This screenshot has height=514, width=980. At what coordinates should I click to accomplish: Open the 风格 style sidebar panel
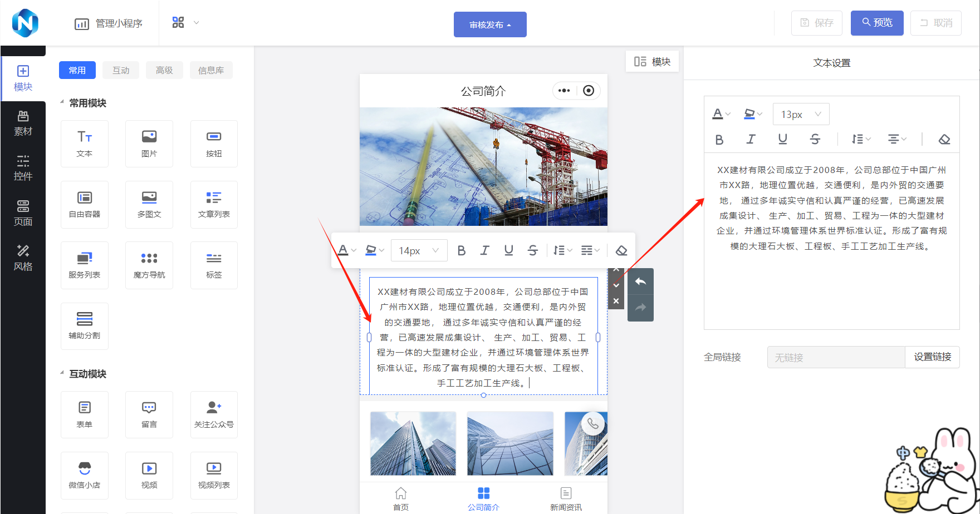23,258
